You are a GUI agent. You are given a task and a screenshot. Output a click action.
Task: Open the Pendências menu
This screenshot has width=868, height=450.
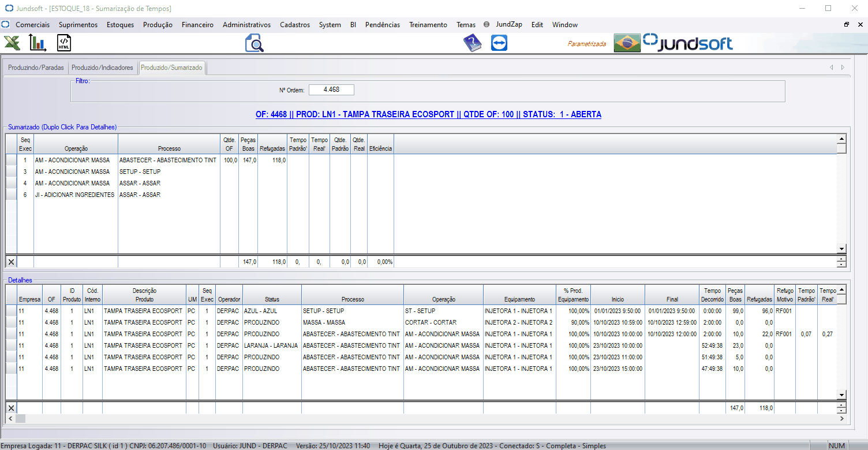[383, 25]
